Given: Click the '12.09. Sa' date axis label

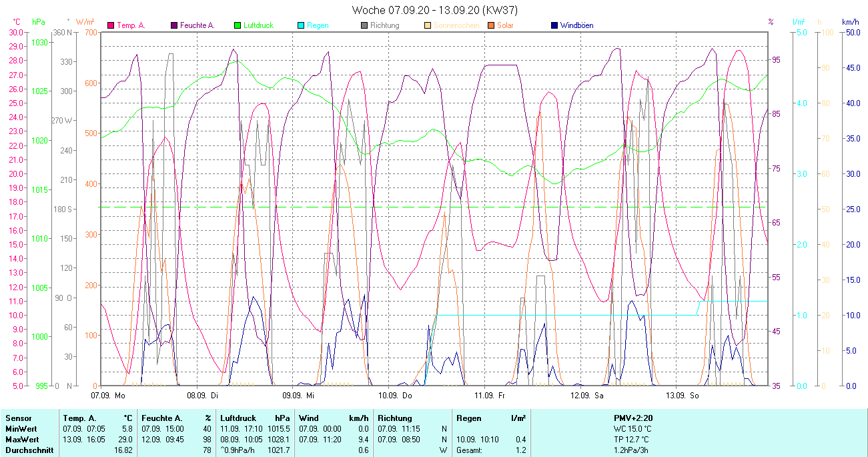Looking at the screenshot, I should pos(586,395).
